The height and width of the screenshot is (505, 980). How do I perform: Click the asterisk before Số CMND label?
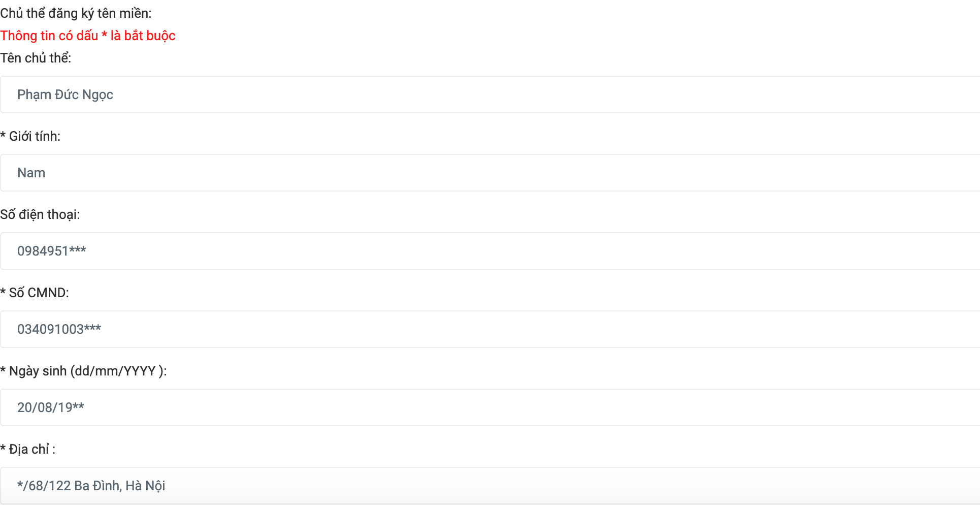(x=3, y=292)
